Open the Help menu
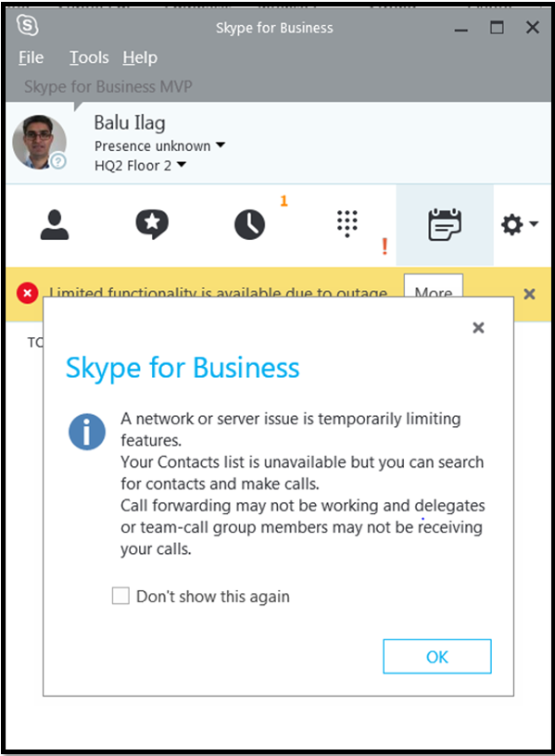This screenshot has height=756, width=555. click(140, 57)
